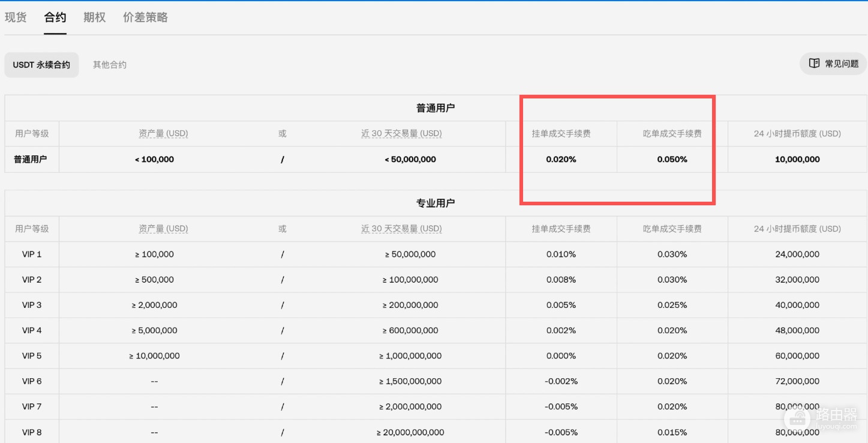Click 用户等级 header in 专业用户 table

tap(32, 229)
